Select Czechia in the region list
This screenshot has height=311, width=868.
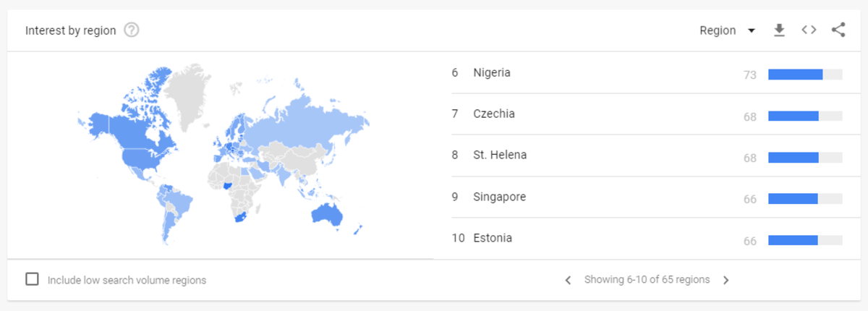tap(494, 114)
